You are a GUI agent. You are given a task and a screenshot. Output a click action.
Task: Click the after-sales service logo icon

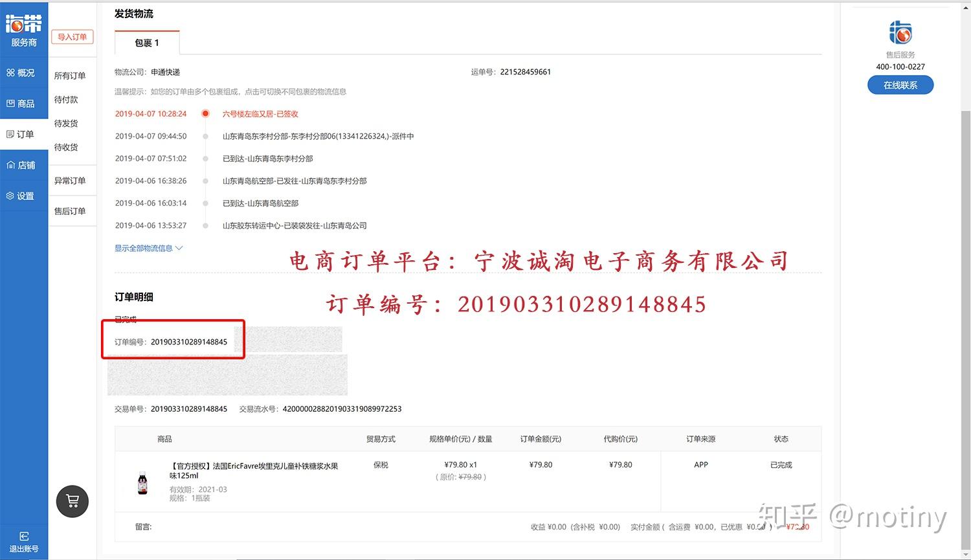click(900, 32)
